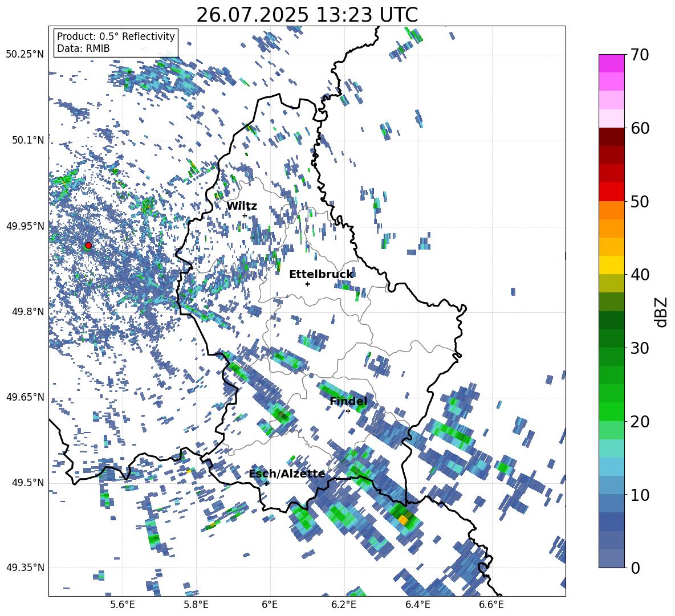Click the 20 tick on colorbar

point(640,421)
